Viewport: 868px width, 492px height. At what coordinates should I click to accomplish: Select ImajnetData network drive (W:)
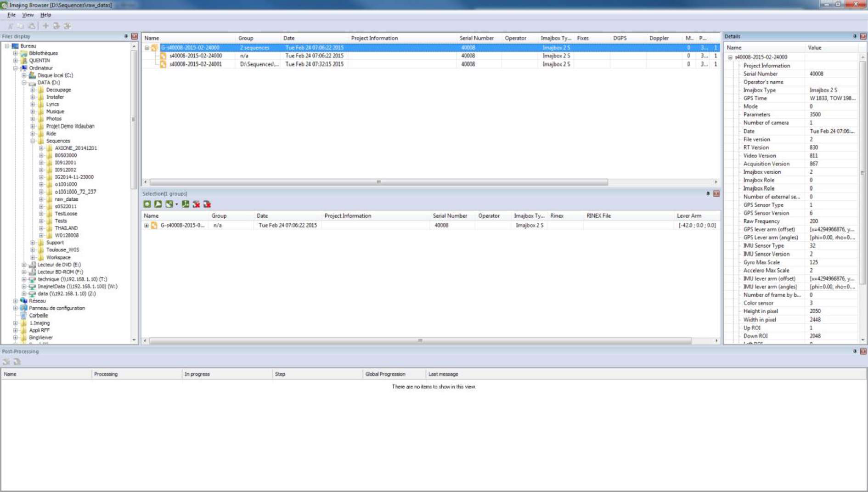point(78,287)
